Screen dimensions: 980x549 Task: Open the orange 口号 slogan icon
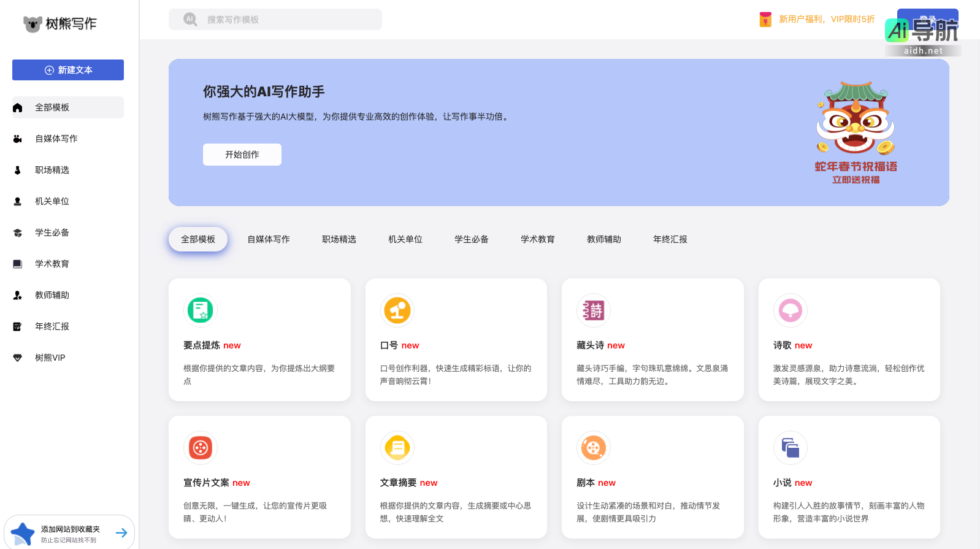coord(397,310)
